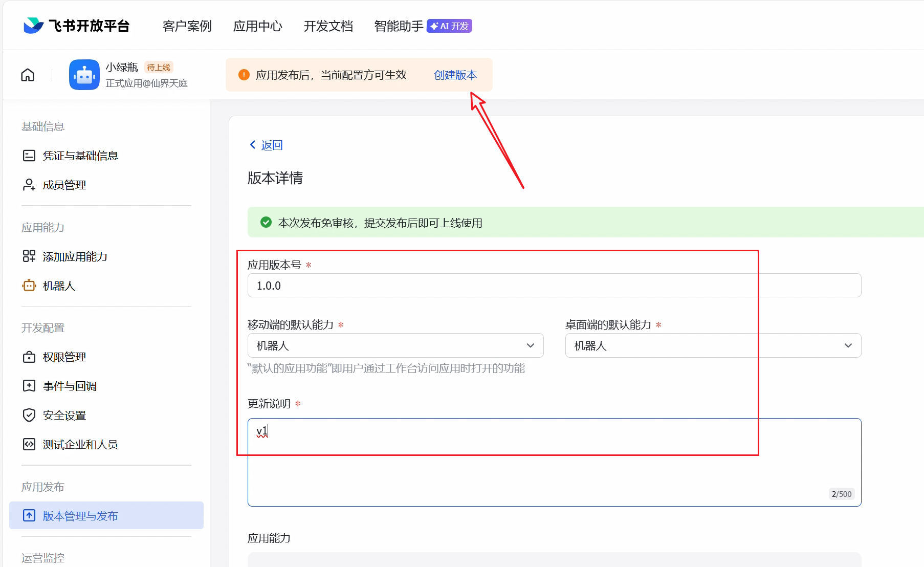This screenshot has width=924, height=567.
Task: Click the 飞书开放平台 logo
Action: (77, 26)
